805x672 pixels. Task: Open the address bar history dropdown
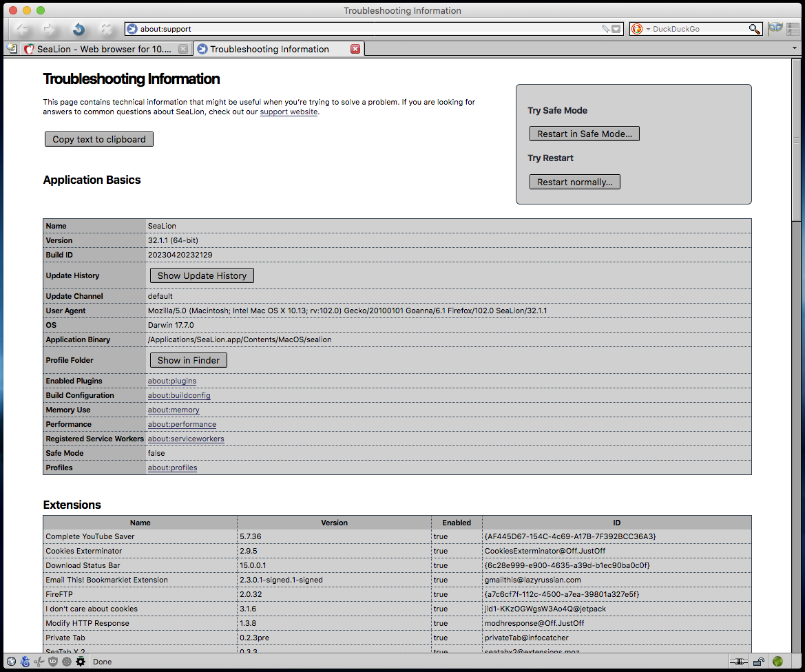[616, 29]
